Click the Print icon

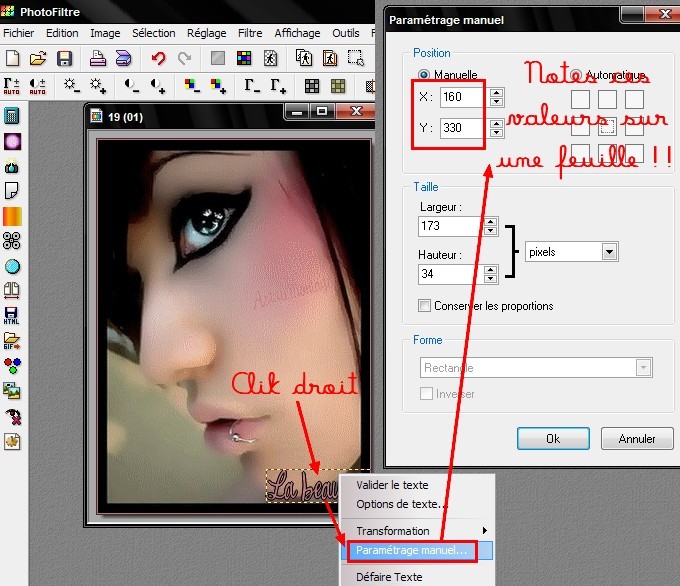click(98, 58)
